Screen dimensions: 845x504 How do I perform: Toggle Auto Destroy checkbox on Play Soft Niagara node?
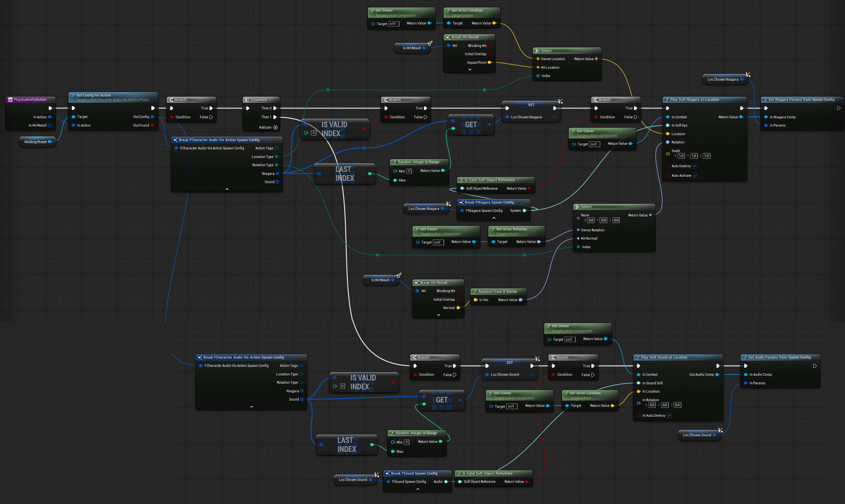pos(695,166)
